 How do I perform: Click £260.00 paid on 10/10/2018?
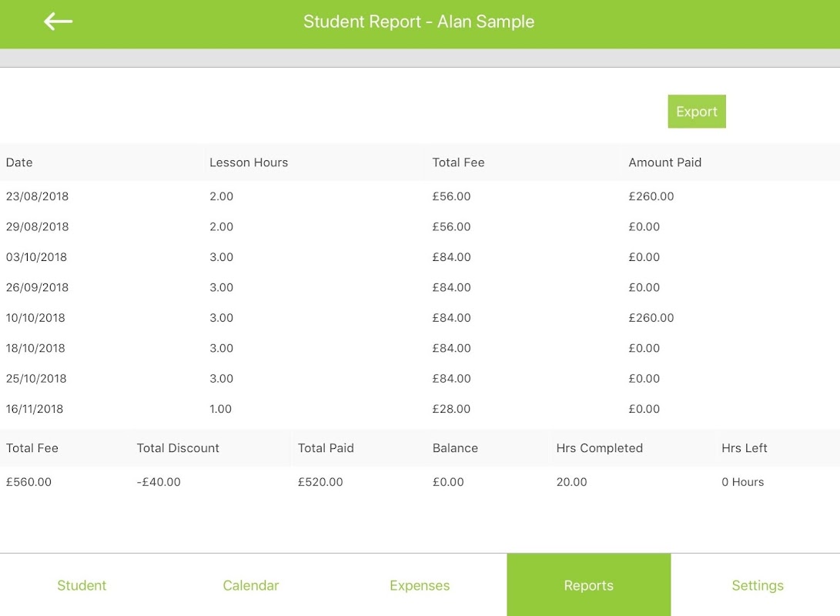point(651,318)
